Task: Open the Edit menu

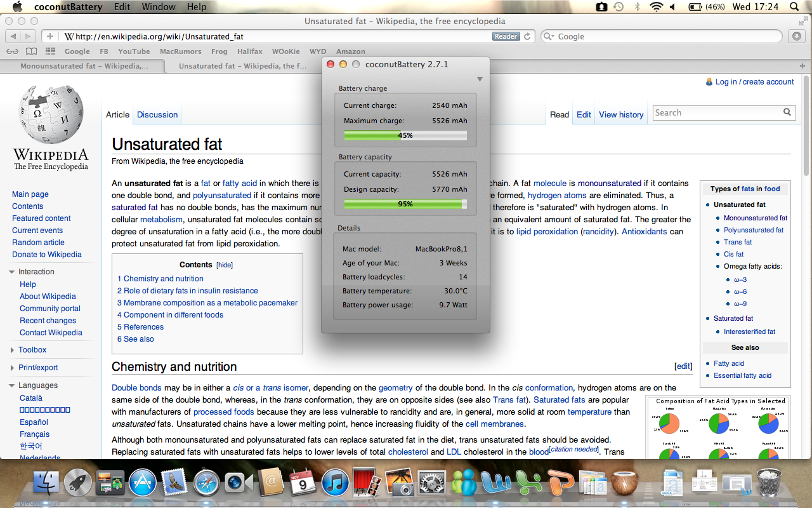Action: (122, 7)
